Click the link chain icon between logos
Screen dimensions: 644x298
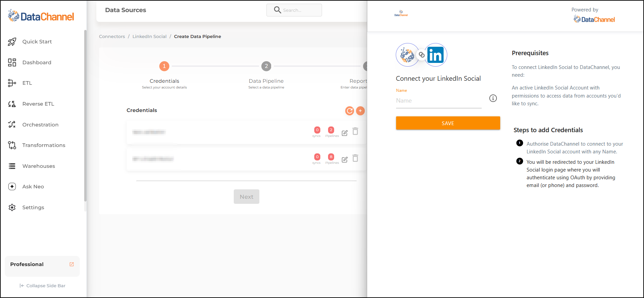tap(422, 55)
